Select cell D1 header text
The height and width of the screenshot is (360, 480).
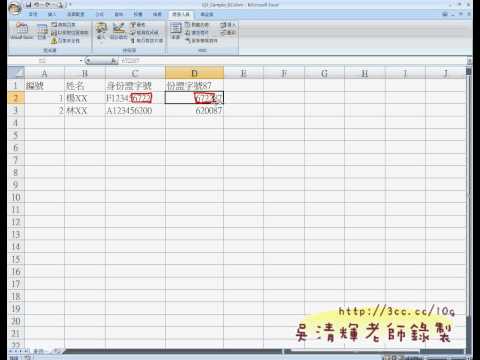tap(194, 85)
